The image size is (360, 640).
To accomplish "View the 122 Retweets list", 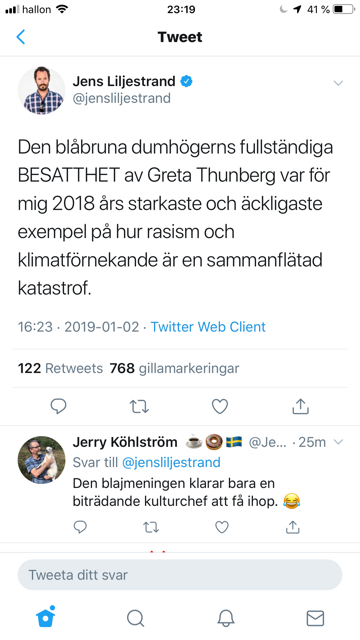I will point(60,368).
